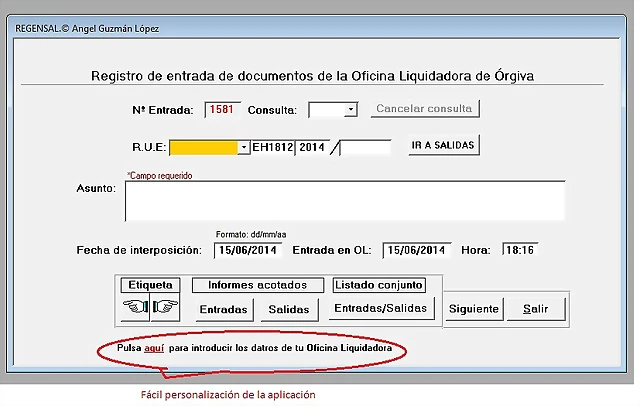The height and width of the screenshot is (406, 640).
Task: Follow the 'aquí' link
Action: [x=154, y=348]
